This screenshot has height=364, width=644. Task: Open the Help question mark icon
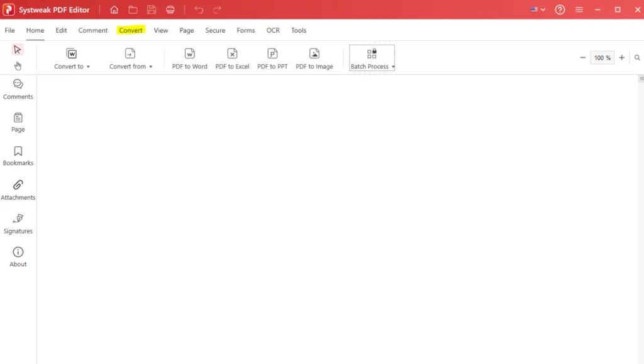pos(560,9)
